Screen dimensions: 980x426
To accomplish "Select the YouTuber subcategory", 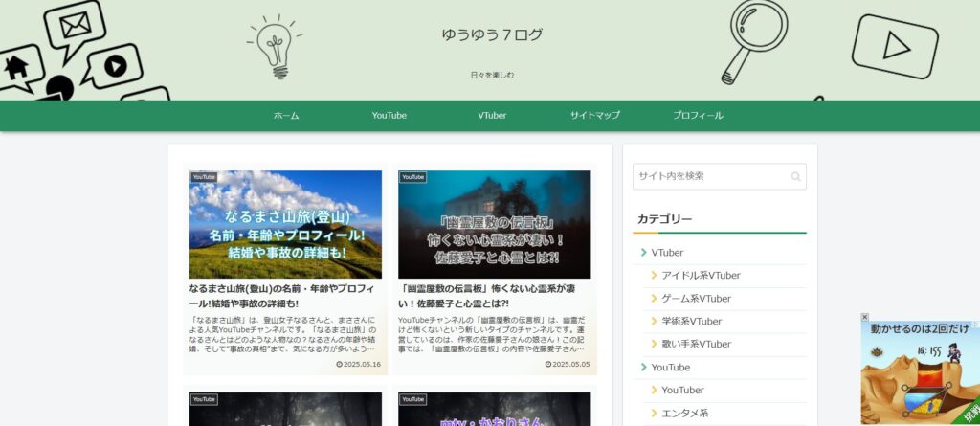I will 683,391.
